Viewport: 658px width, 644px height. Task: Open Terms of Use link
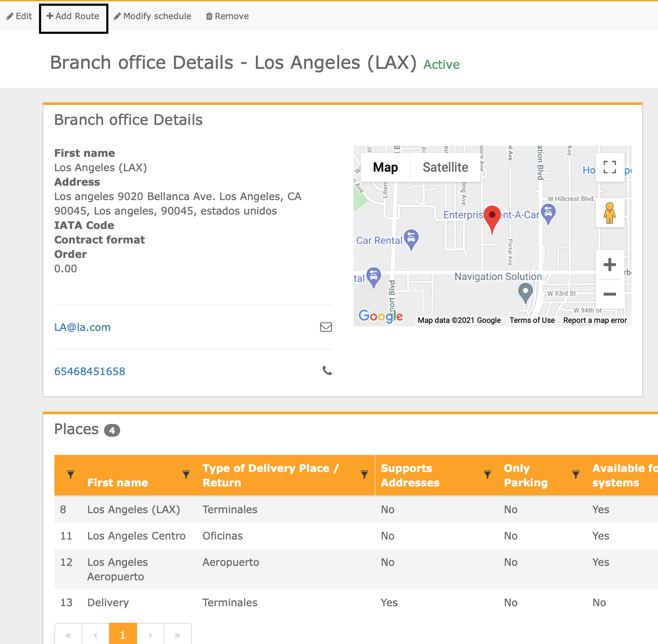pyautogui.click(x=532, y=320)
